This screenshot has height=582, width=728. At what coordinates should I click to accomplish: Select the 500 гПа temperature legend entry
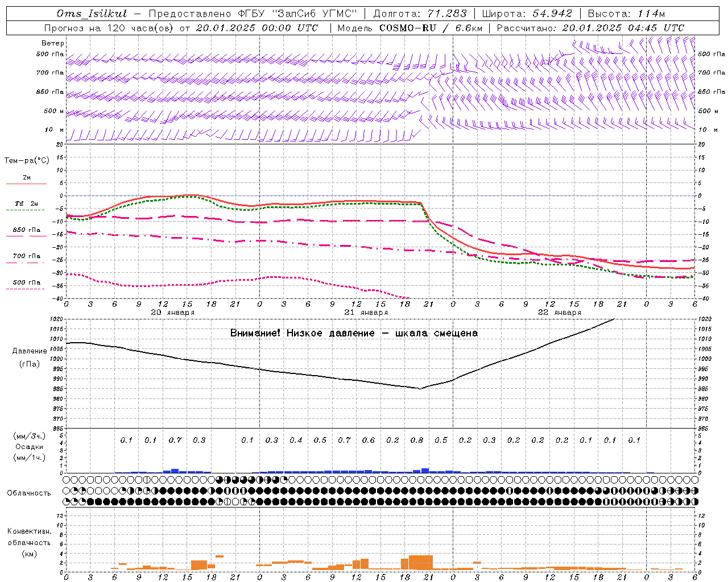coord(26,282)
